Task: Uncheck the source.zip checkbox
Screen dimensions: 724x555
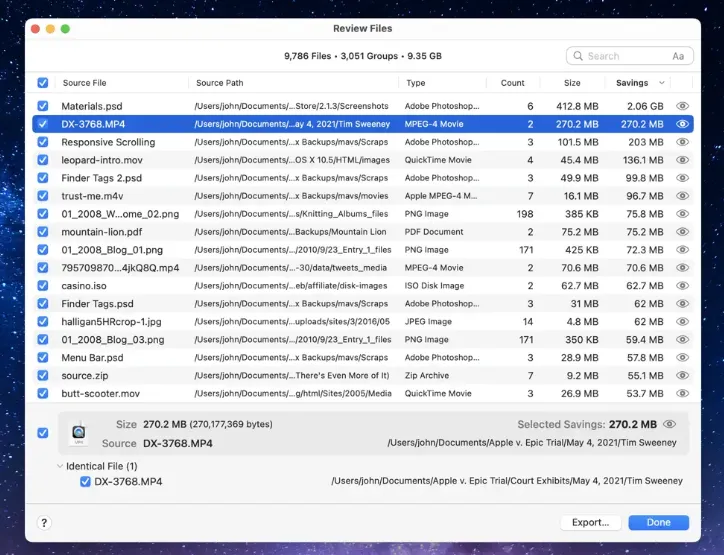Action: point(43,375)
